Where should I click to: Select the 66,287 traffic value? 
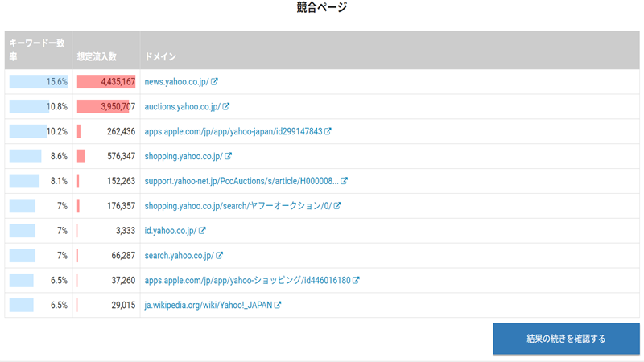coord(123,255)
